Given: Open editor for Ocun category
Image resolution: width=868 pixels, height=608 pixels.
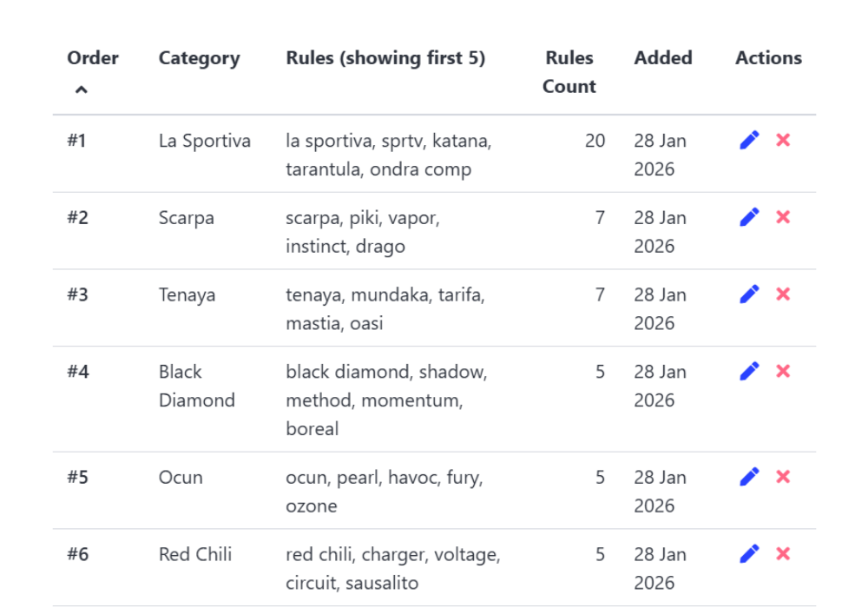Looking at the screenshot, I should pos(749,477).
